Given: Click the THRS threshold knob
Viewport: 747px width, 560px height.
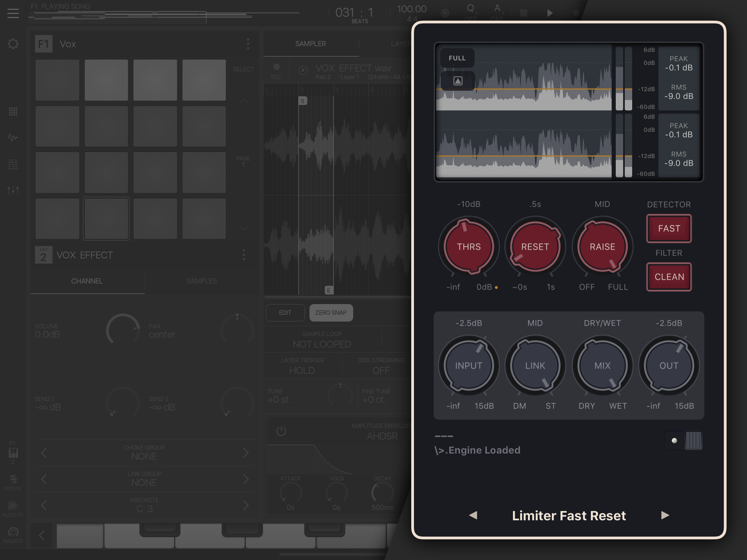Looking at the screenshot, I should 468,247.
